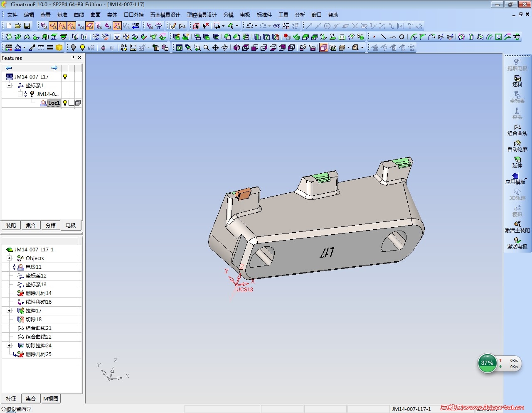This screenshot has height=413, width=532.
Task: Collapse the JM14-0... tree node
Action: click(x=20, y=94)
